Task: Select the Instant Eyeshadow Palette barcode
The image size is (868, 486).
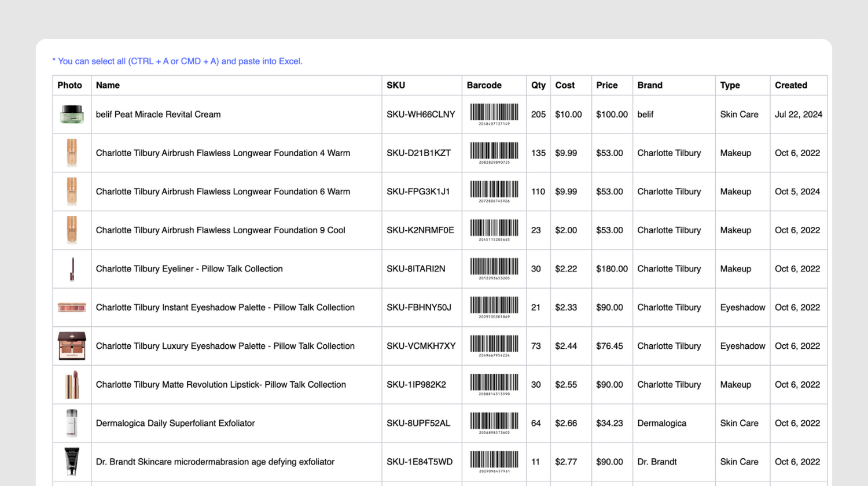Action: (494, 307)
